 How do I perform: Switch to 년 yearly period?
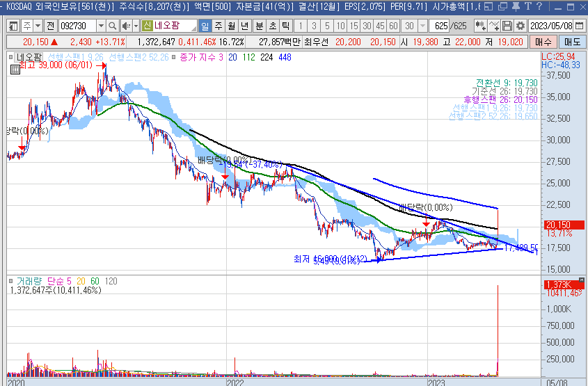244,26
